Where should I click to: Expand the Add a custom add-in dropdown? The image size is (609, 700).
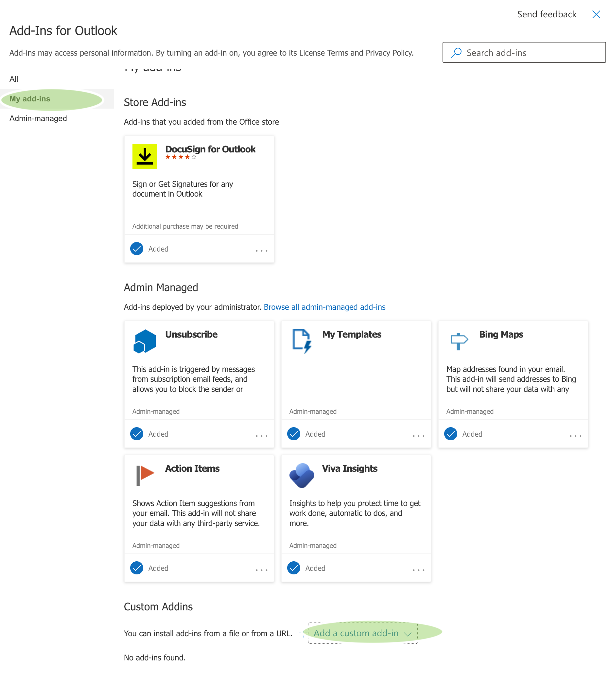362,633
